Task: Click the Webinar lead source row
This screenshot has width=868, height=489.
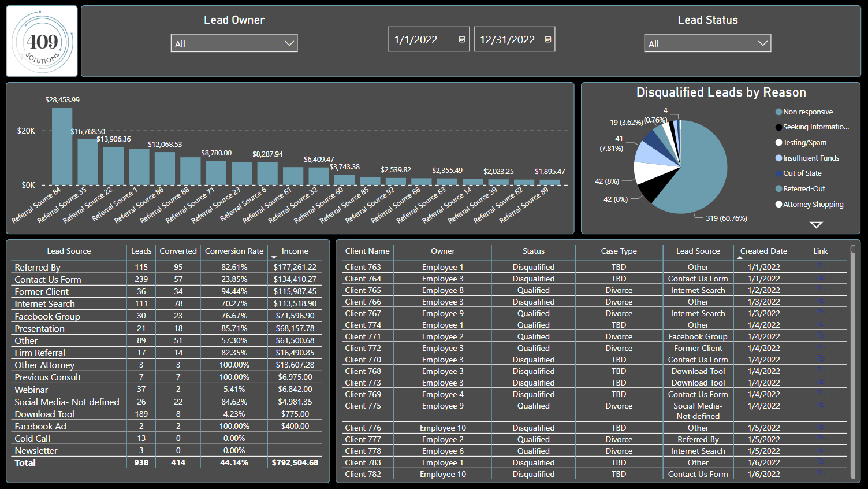Action: tap(166, 390)
